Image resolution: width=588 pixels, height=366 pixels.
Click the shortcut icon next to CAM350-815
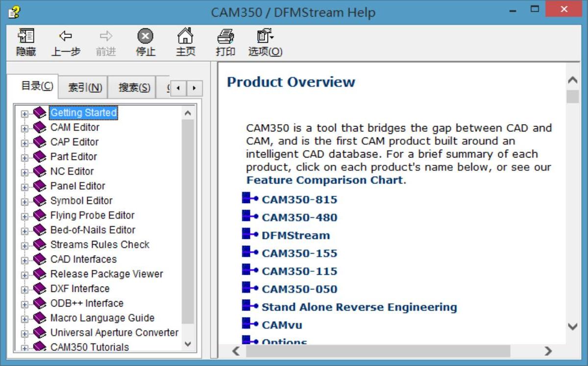pyautogui.click(x=249, y=199)
